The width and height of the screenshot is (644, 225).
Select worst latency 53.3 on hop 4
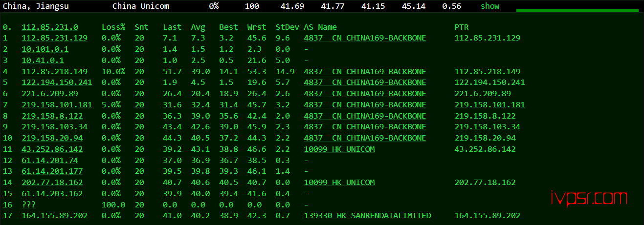pyautogui.click(x=257, y=72)
